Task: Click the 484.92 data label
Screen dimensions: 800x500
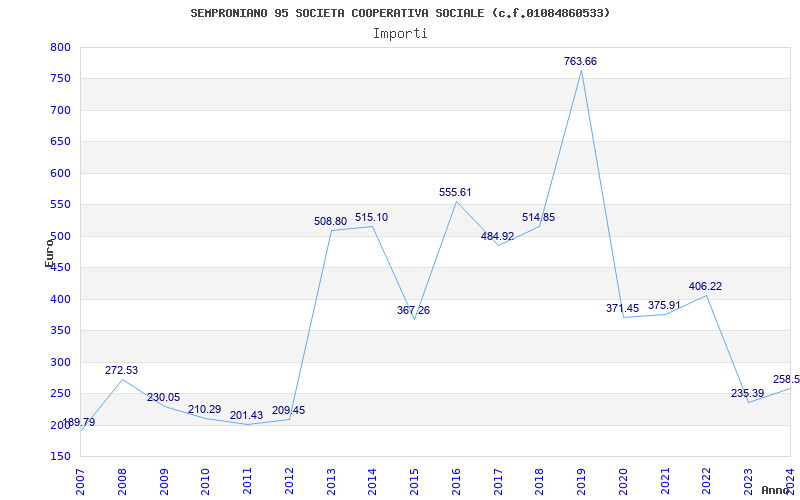Action: (x=497, y=236)
